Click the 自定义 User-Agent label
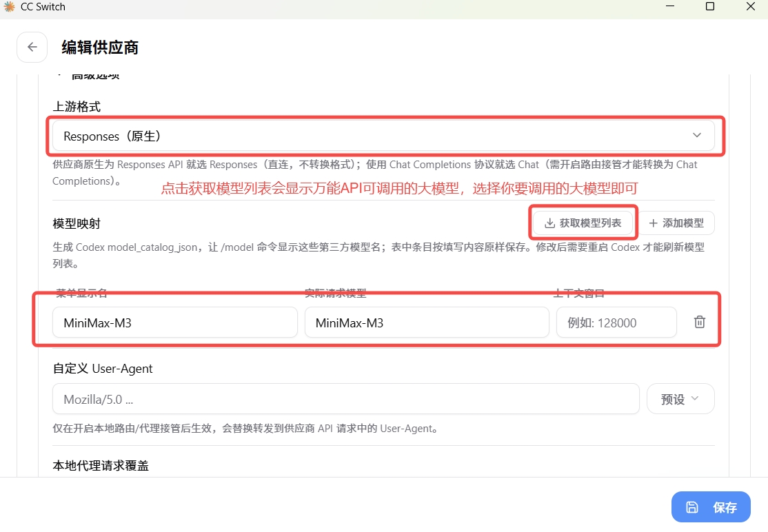Viewport: 768px width, 532px height. click(103, 369)
